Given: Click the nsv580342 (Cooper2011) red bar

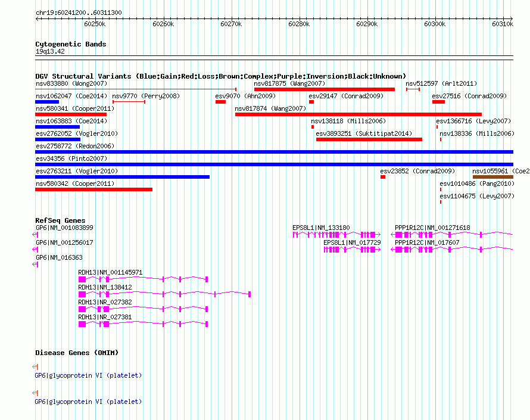Looking at the screenshot, I should (x=93, y=189).
